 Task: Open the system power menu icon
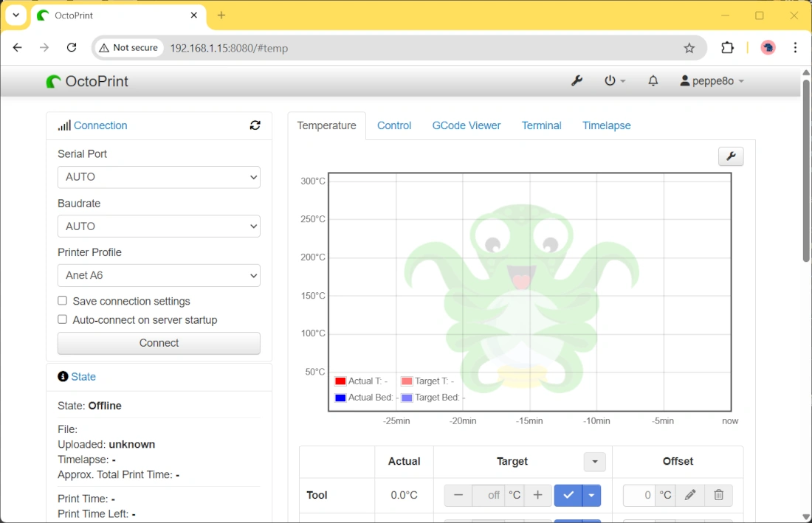tap(614, 80)
